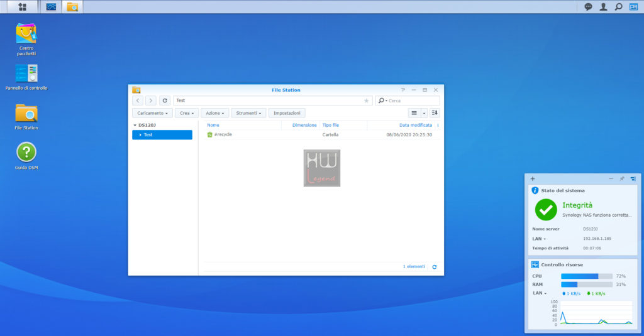Open Guida DSM help icon

[26, 156]
